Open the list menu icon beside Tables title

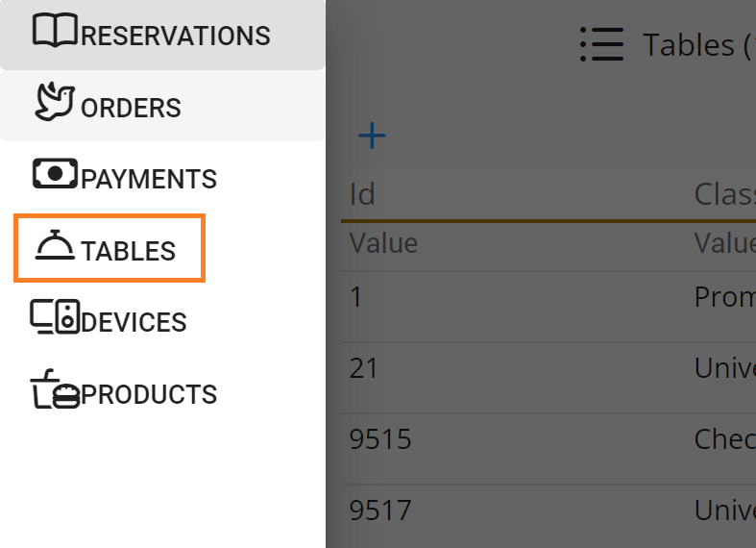click(x=602, y=44)
